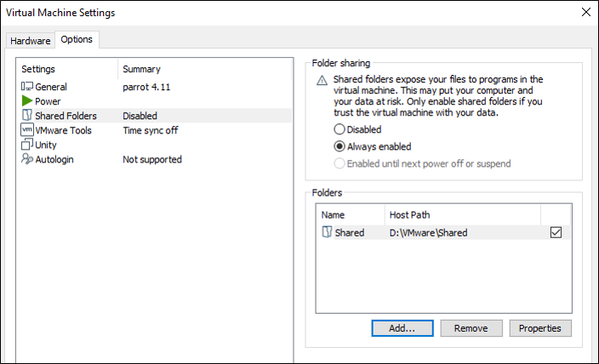The width and height of the screenshot is (599, 364).
Task: Select the Options tab
Action: pos(77,40)
